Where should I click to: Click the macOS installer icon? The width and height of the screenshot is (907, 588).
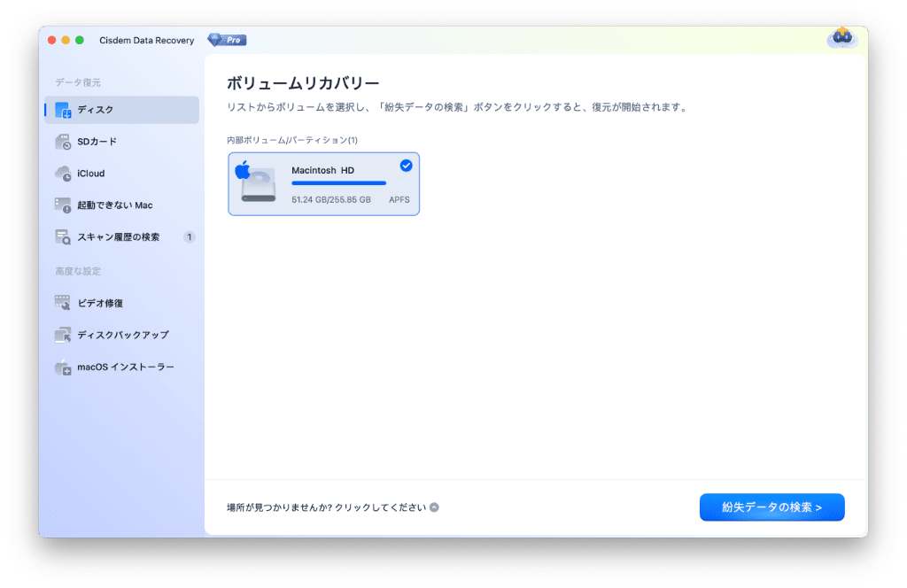[63, 367]
